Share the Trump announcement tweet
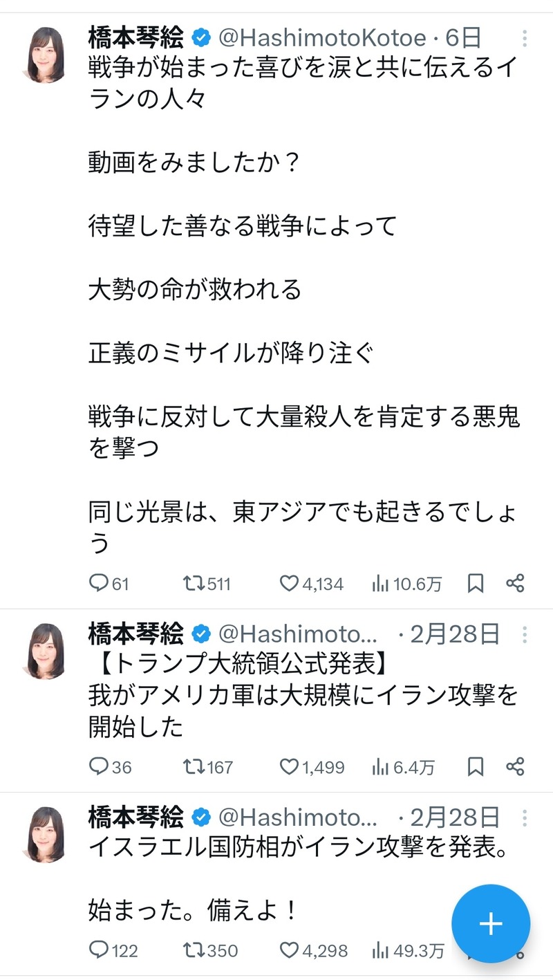This screenshot has width=553, height=980. click(515, 766)
